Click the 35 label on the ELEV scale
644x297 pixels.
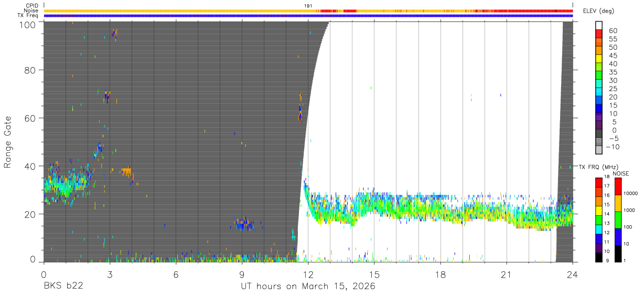tap(612, 72)
